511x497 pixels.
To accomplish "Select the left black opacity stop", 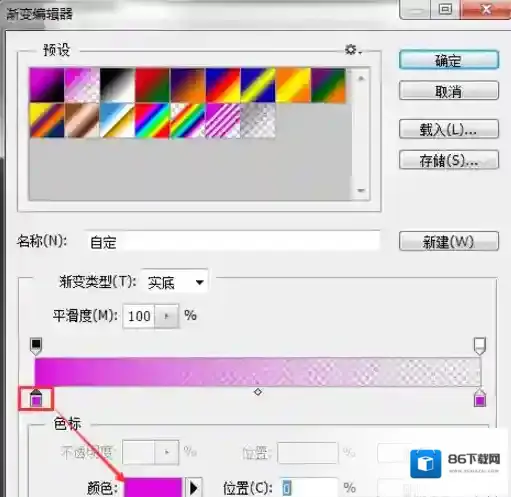I will click(x=36, y=346).
